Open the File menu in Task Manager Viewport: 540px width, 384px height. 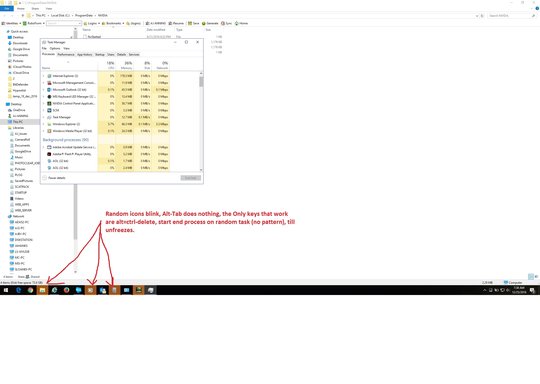(44, 49)
